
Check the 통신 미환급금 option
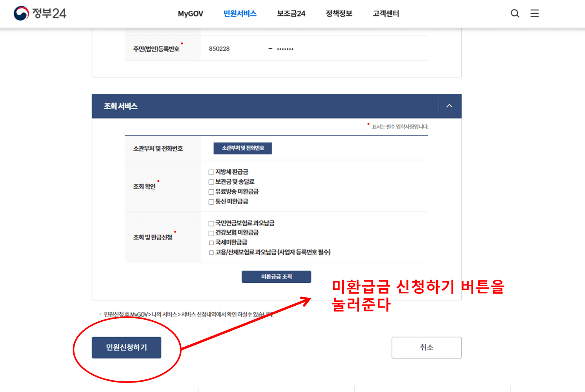211,202
